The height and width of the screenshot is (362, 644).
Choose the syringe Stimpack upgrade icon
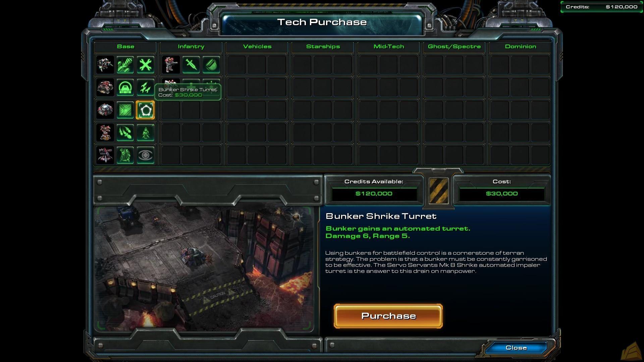tap(191, 65)
